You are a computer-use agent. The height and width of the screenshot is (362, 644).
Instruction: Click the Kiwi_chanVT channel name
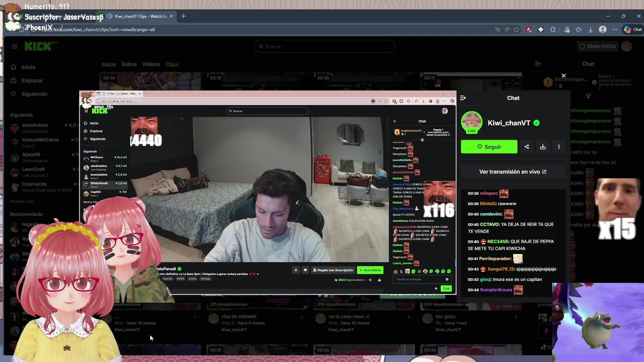(509, 123)
